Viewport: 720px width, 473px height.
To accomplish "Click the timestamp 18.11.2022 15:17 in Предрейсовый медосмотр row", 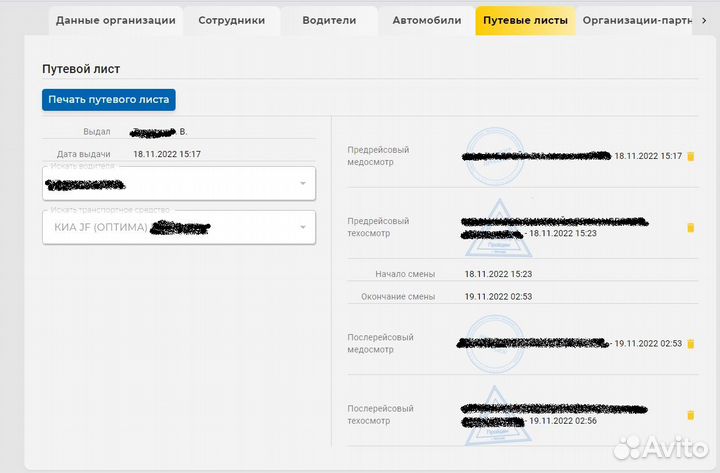I will (x=648, y=156).
